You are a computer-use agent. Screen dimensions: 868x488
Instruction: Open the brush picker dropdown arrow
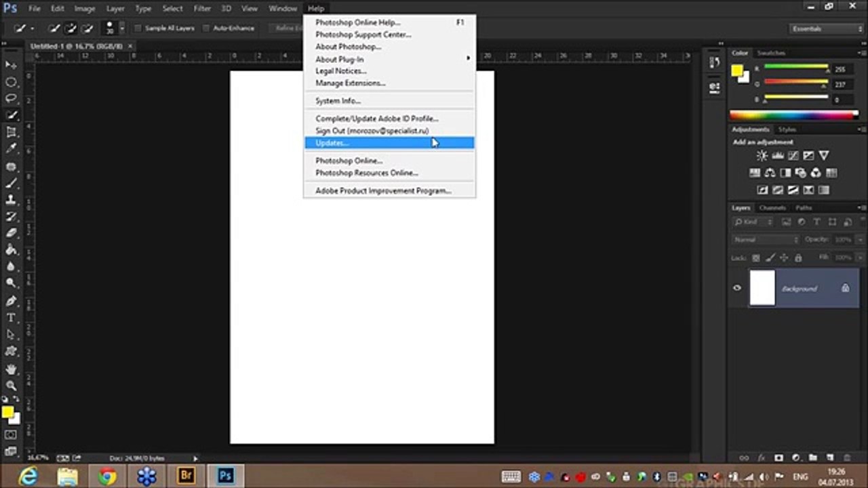(x=122, y=28)
